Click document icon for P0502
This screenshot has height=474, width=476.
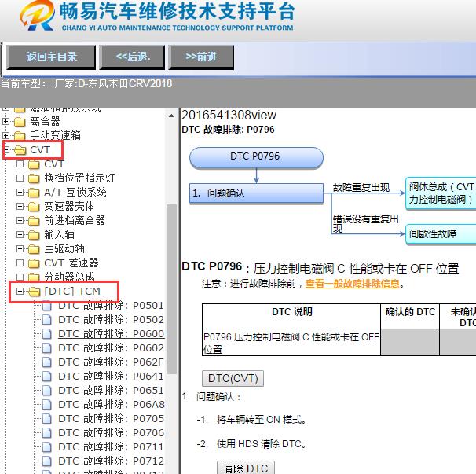(x=47, y=320)
